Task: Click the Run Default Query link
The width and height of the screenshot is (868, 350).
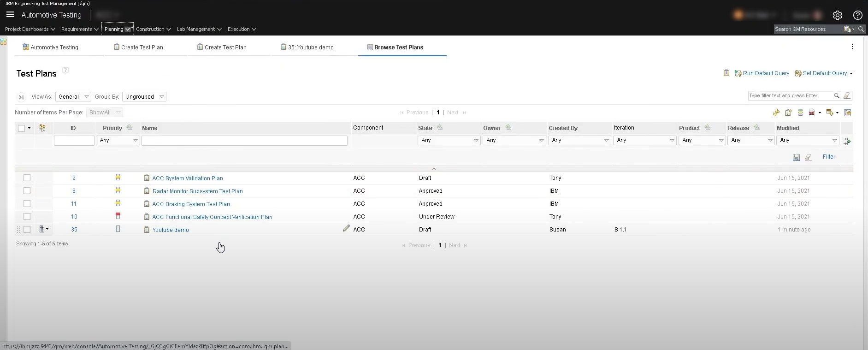Action: coord(765,73)
